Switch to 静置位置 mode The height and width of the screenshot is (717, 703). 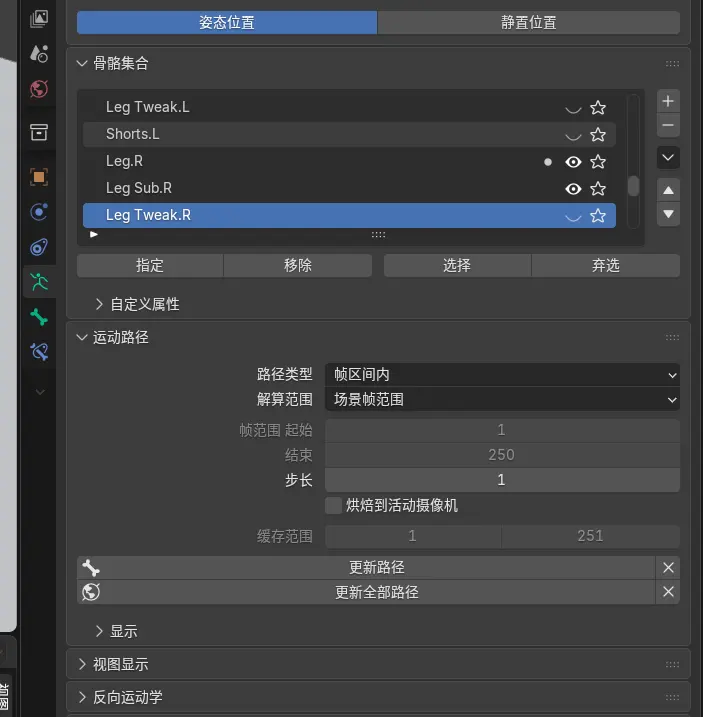tap(528, 22)
